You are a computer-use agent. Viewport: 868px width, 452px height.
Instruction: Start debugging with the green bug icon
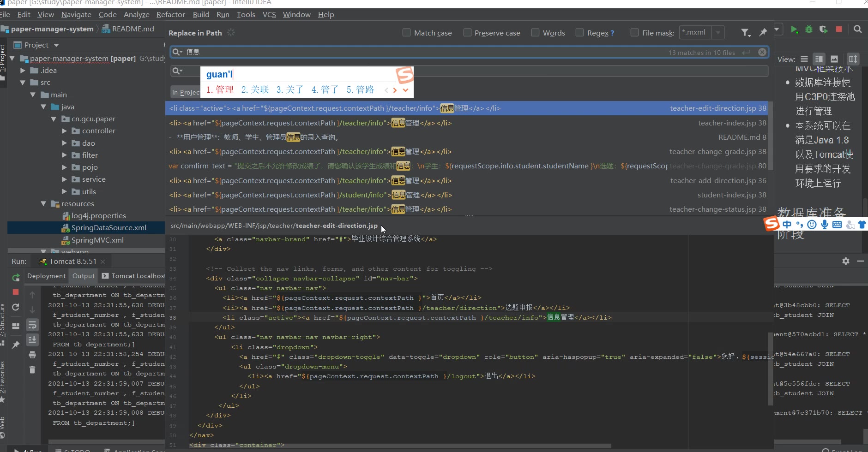pos(809,30)
